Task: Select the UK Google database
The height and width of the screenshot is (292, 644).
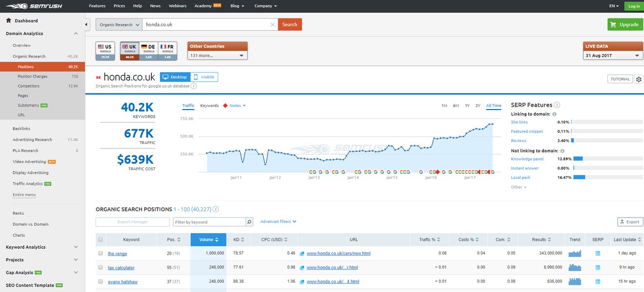Action: pos(130,51)
